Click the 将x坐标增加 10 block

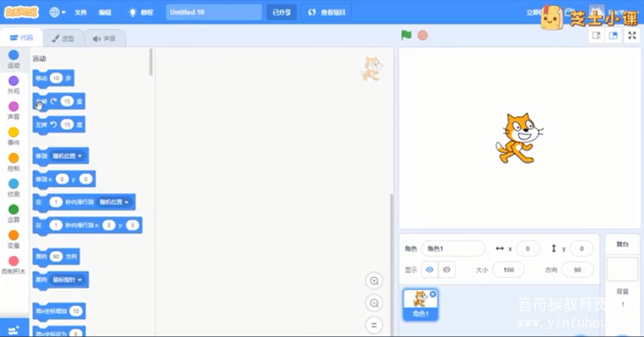(x=60, y=311)
